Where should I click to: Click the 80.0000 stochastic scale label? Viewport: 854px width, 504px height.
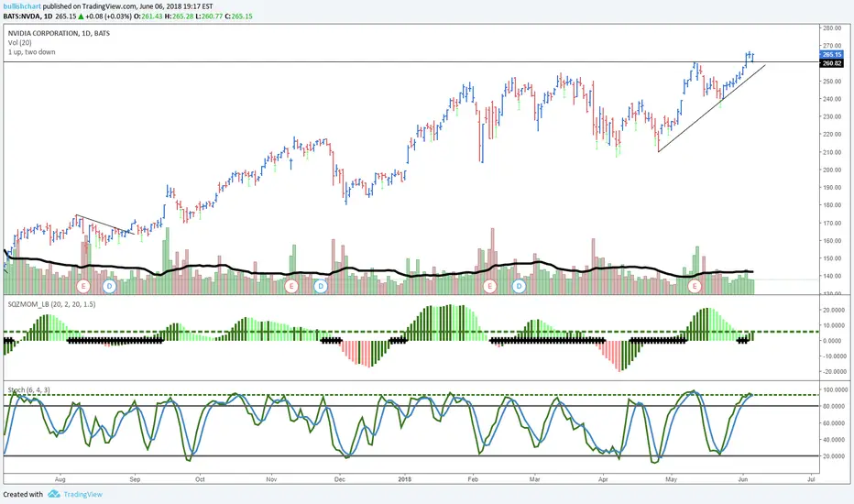(835, 406)
